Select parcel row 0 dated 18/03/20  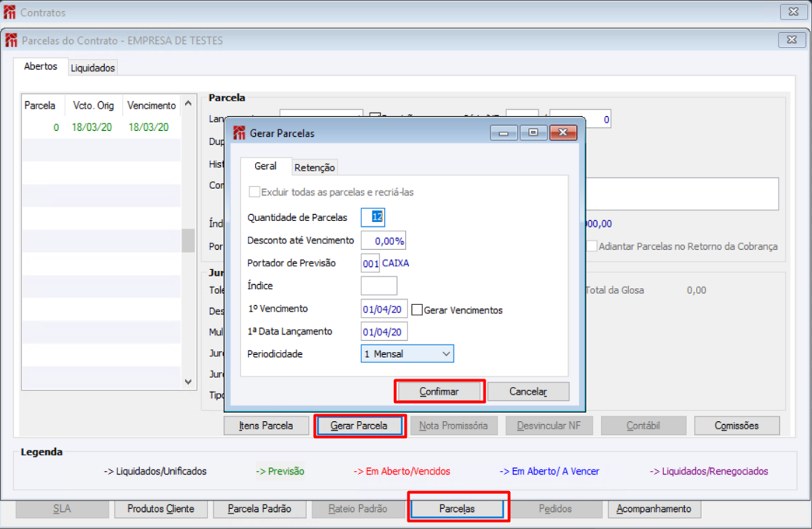pyautogui.click(x=101, y=127)
